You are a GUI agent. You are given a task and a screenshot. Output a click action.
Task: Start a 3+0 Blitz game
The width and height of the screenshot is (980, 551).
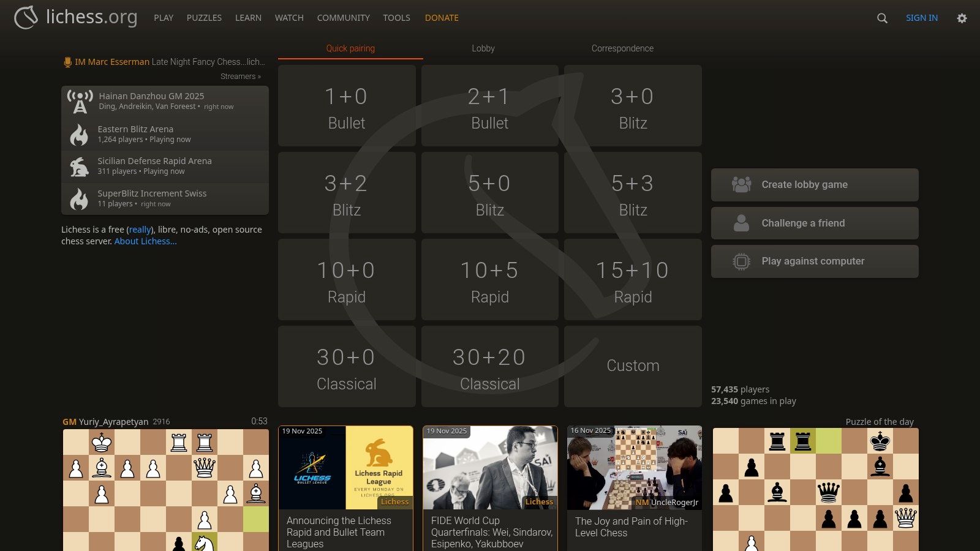pos(633,105)
